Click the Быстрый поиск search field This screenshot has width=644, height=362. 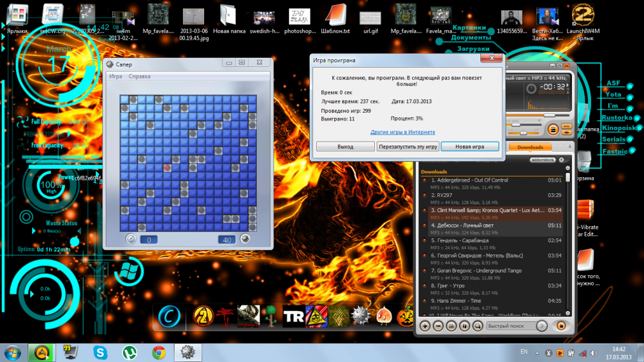(507, 326)
